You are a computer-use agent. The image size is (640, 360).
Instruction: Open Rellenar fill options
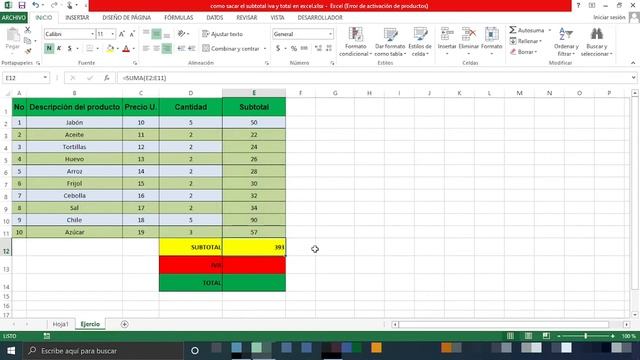(x=526, y=41)
